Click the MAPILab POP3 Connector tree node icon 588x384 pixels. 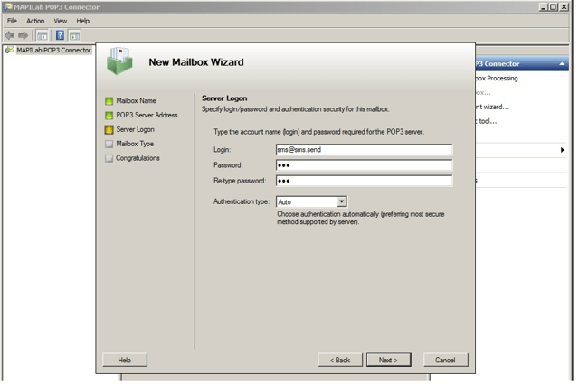(x=9, y=51)
